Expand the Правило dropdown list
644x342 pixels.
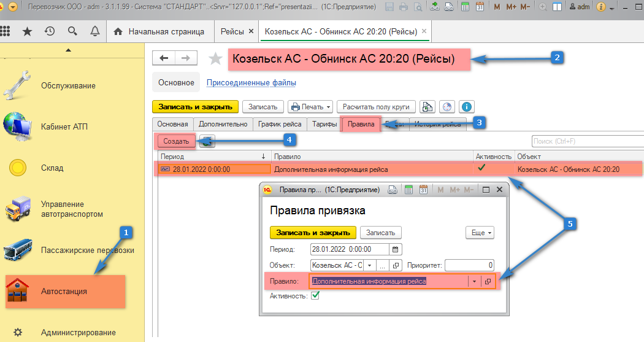(474, 281)
